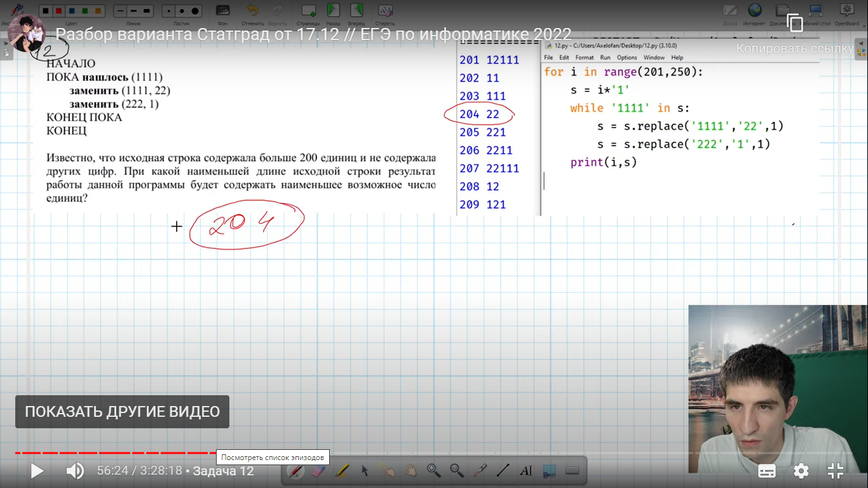Image resolution: width=868 pixels, height=488 pixels.
Task: Choose the thick line width
Action: tap(147, 11)
